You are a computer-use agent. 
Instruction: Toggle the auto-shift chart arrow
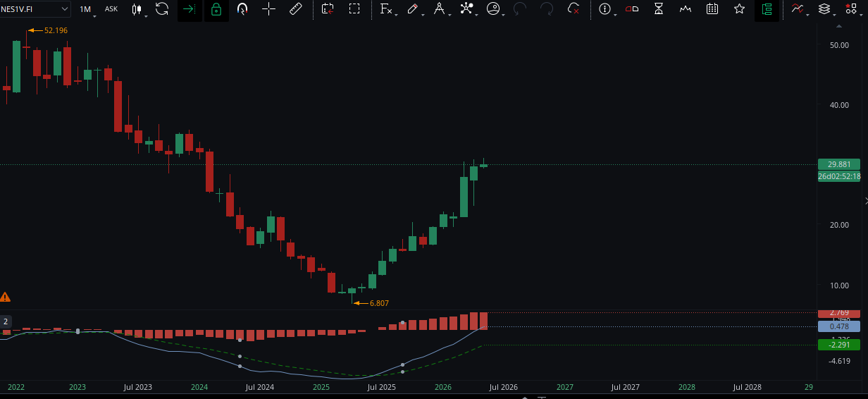point(189,9)
